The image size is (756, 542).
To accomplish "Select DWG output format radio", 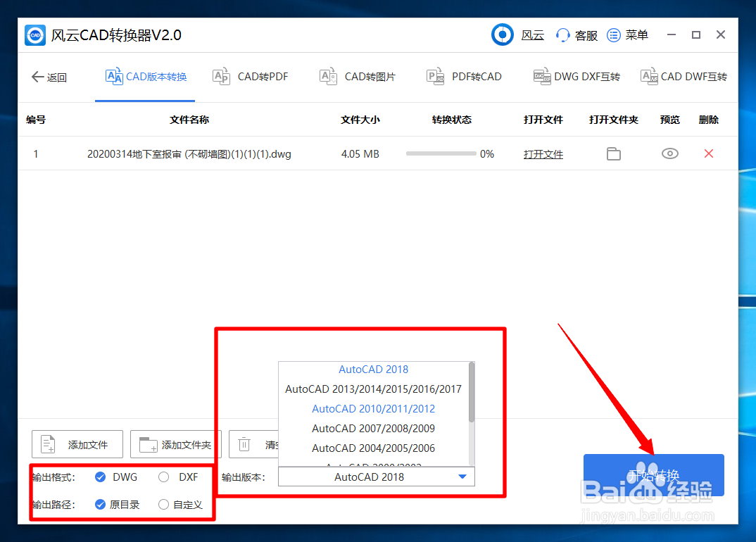I will tap(100, 477).
